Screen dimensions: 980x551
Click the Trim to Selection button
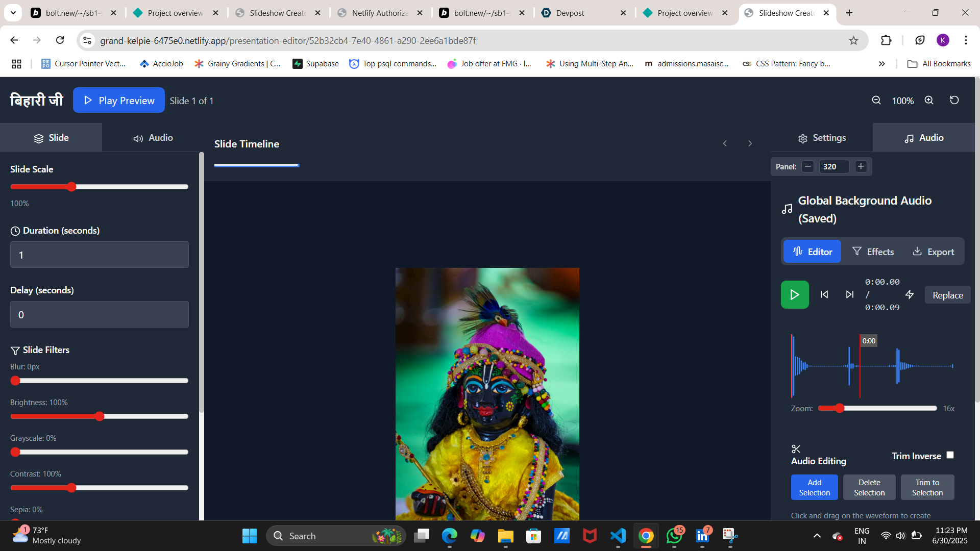pos(927,487)
